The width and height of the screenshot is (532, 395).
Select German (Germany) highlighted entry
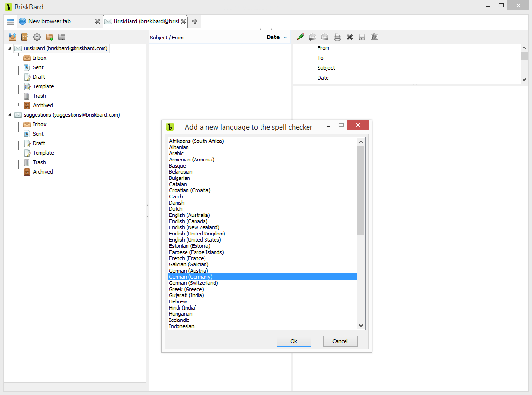click(262, 277)
